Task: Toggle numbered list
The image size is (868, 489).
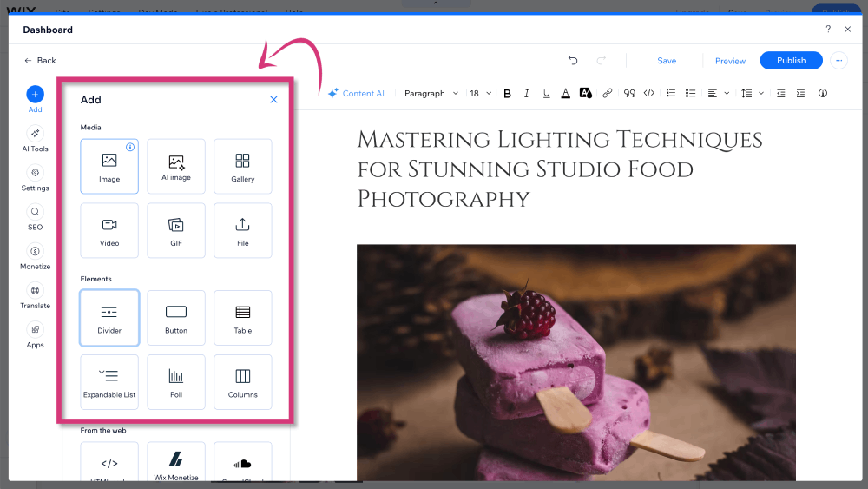Action: (671, 94)
